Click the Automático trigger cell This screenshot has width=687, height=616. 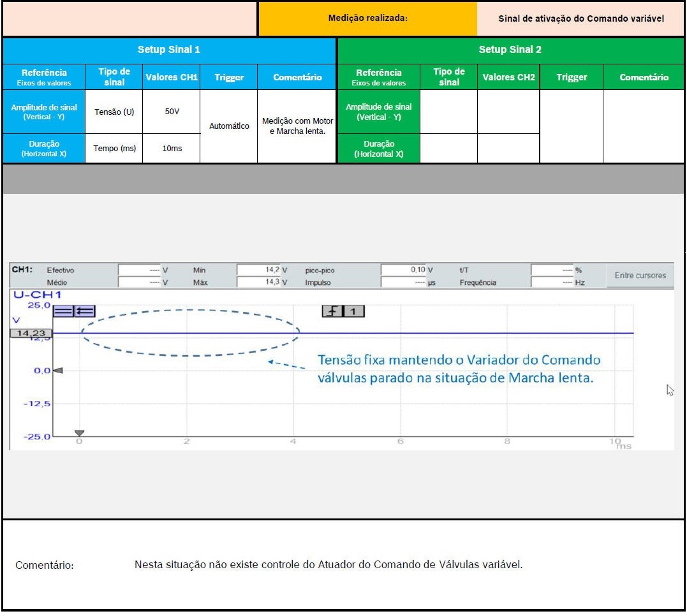(229, 126)
